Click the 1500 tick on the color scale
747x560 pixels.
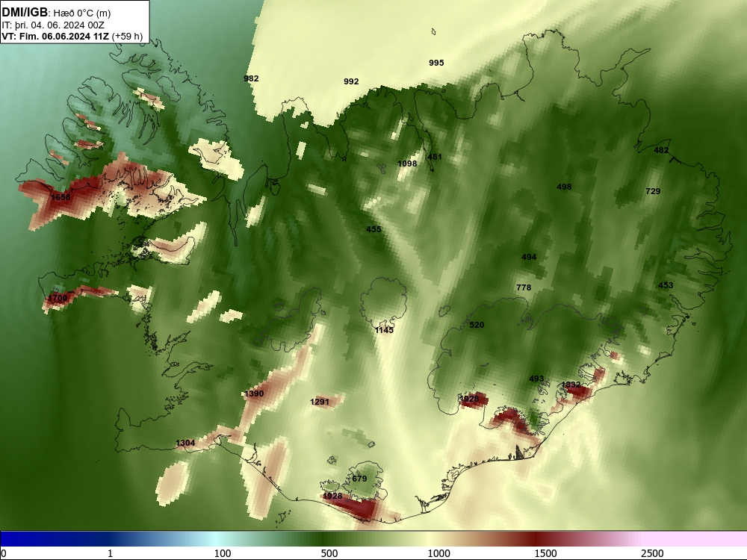click(x=545, y=553)
